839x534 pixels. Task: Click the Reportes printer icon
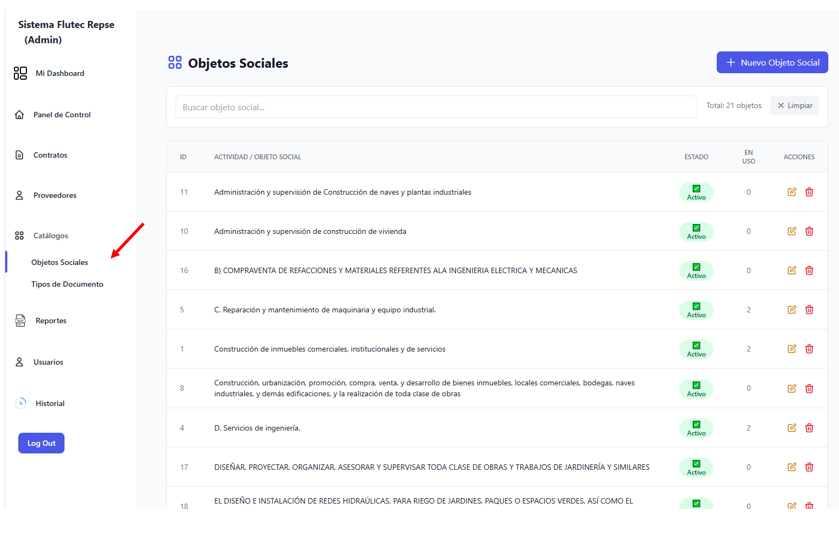click(20, 321)
